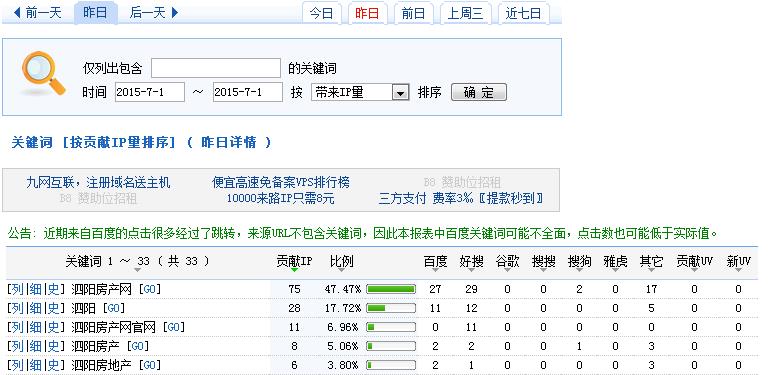Click GO link beside 泗阳房产
773x375 pixels.
(x=137, y=346)
